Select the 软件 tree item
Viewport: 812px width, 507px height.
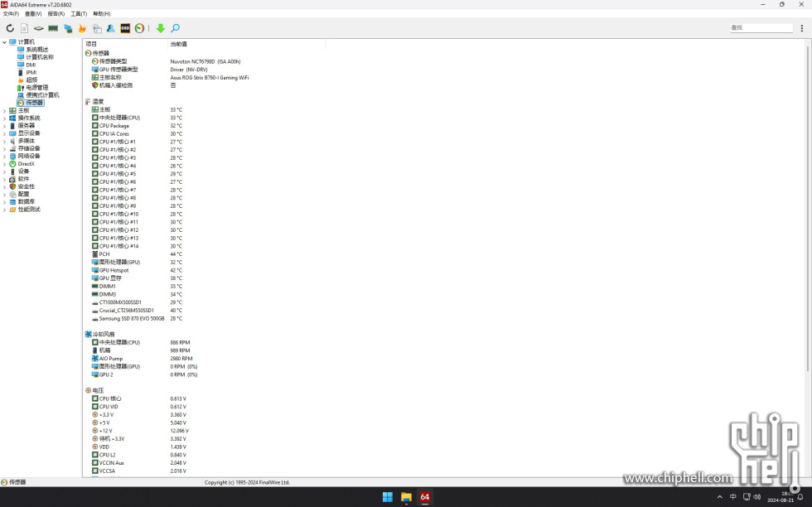coord(24,179)
